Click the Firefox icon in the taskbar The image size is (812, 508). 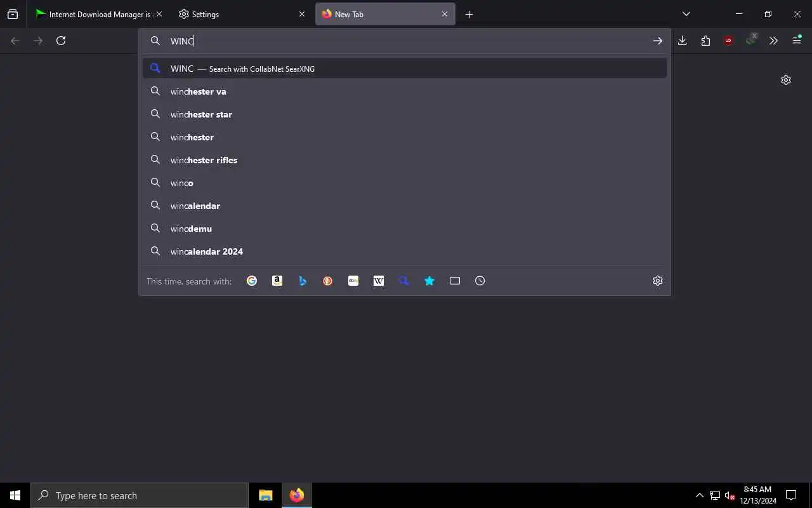point(296,495)
